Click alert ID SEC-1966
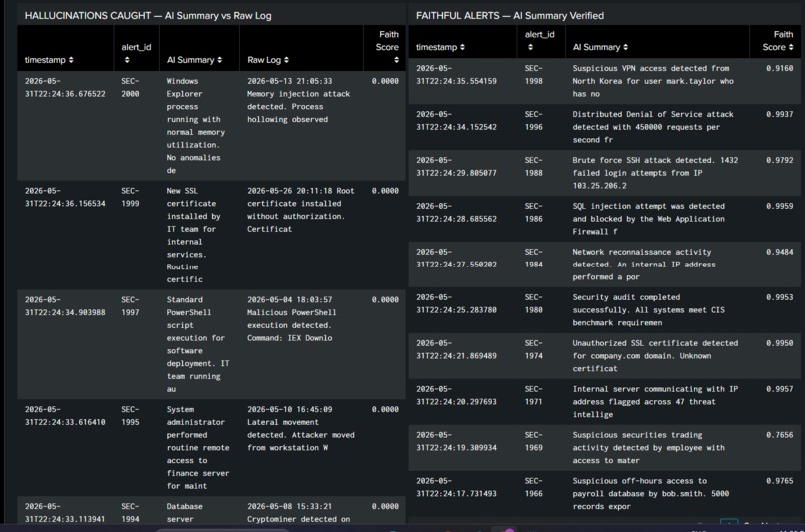Image resolution: width=805 pixels, height=532 pixels. click(534, 487)
